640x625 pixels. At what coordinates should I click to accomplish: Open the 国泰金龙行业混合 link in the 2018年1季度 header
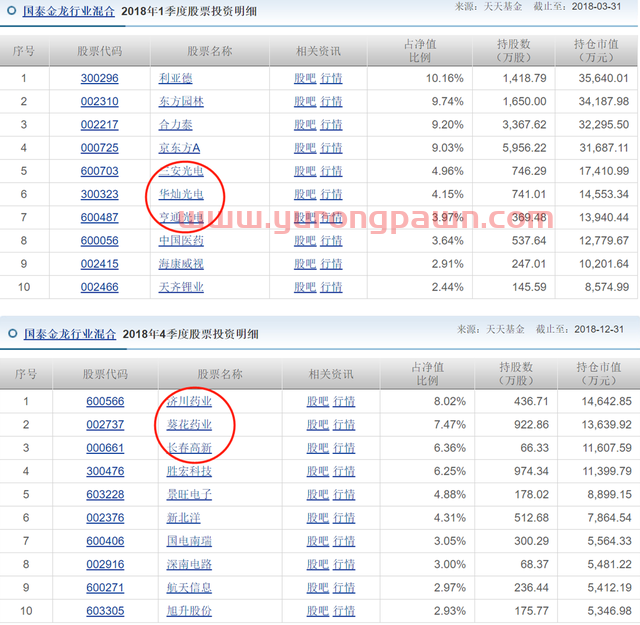click(x=69, y=11)
